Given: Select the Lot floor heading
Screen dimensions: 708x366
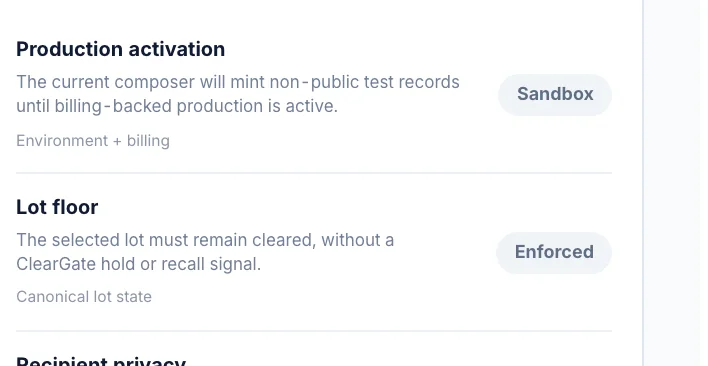Looking at the screenshot, I should (x=57, y=207).
